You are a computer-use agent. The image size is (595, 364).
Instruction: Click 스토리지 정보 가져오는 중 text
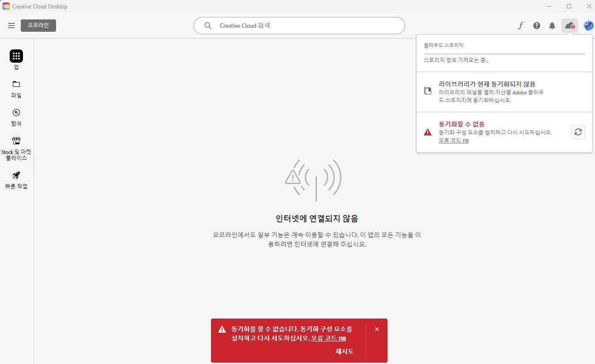point(456,60)
